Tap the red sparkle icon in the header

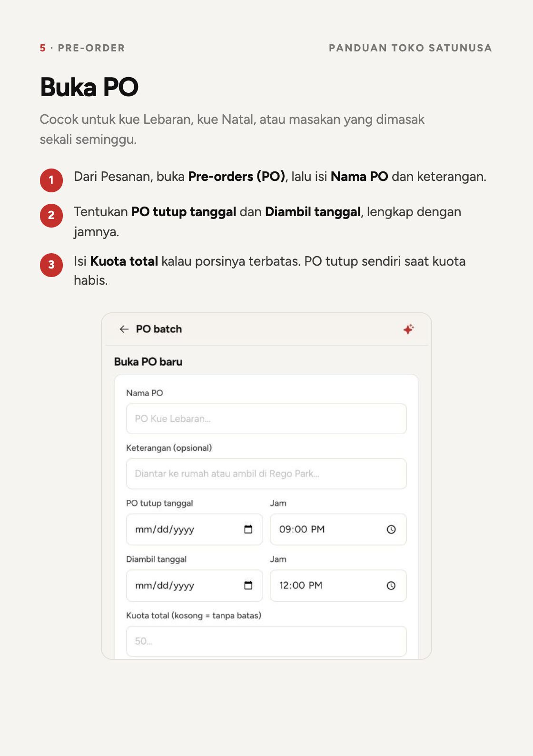408,329
